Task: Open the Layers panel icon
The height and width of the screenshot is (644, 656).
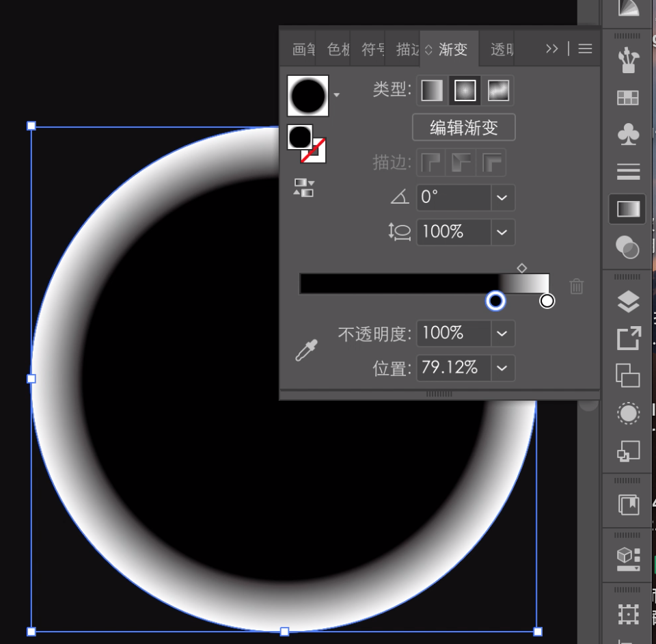Action: pos(628,301)
